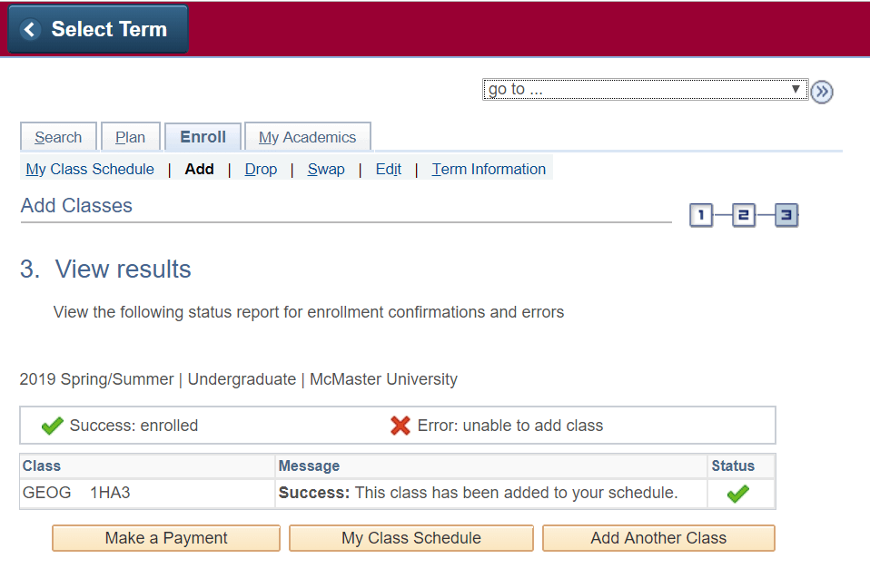
Task: Open the 'go to ...' dropdown menu
Action: tap(644, 90)
